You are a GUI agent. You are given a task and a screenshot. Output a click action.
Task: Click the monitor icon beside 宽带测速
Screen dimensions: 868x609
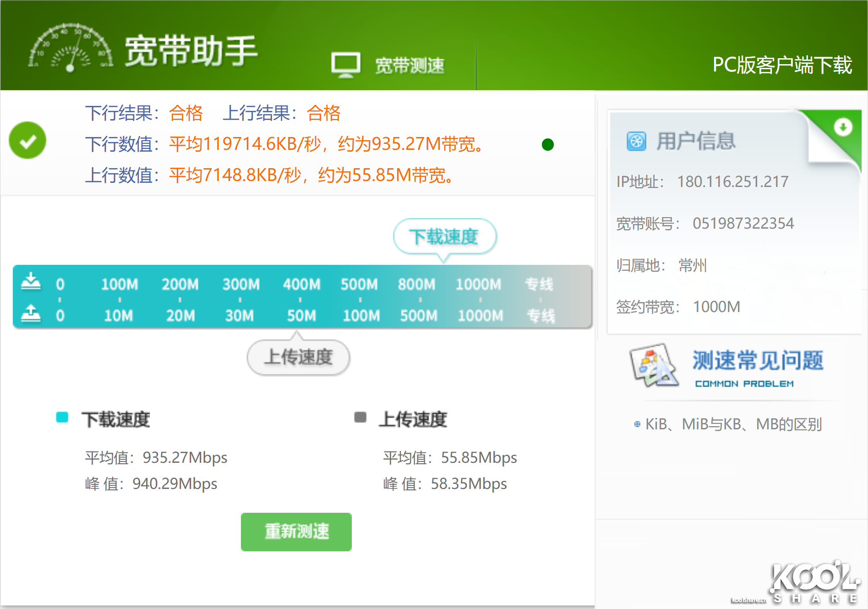coord(345,65)
